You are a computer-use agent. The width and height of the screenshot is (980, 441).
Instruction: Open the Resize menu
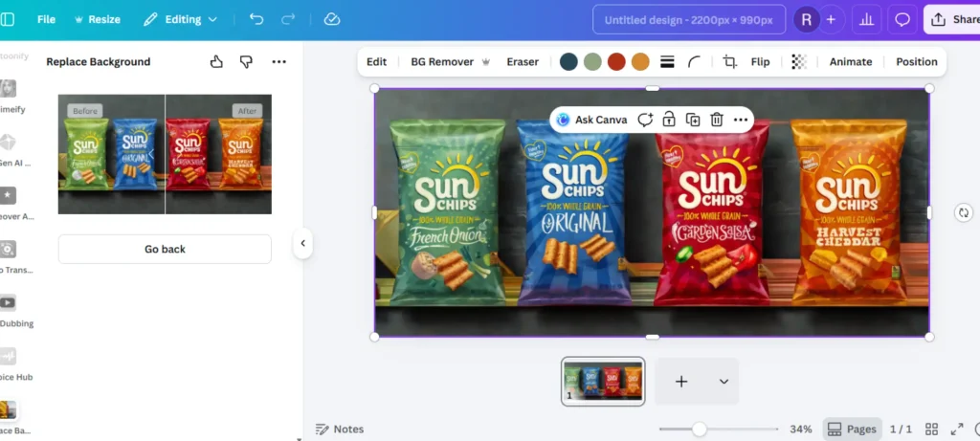click(98, 19)
